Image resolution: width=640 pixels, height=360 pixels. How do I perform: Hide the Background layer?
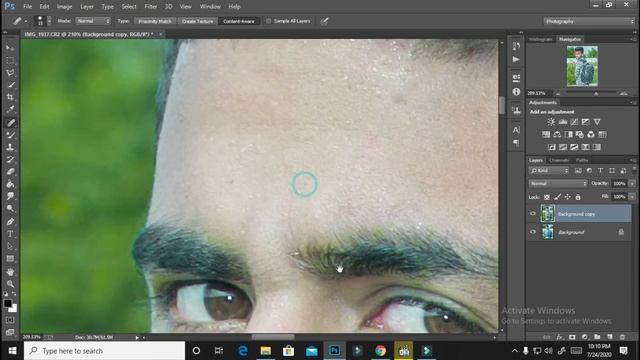tap(533, 232)
